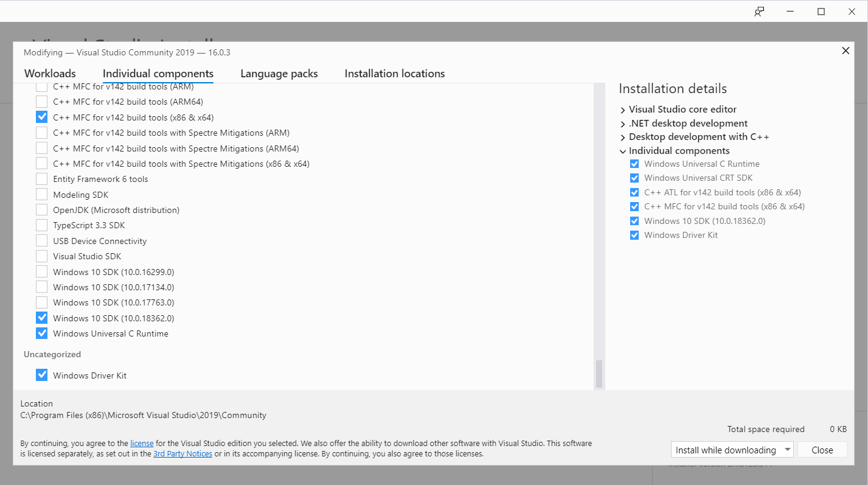Check the Modeling SDK checkbox
Screen dimensions: 868x485
(x=41, y=195)
